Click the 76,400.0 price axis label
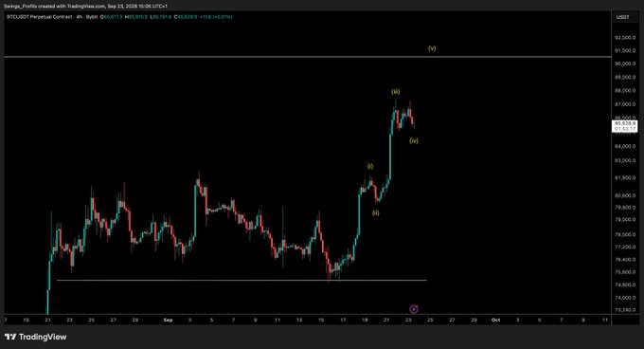644x349 pixels. coord(625,260)
